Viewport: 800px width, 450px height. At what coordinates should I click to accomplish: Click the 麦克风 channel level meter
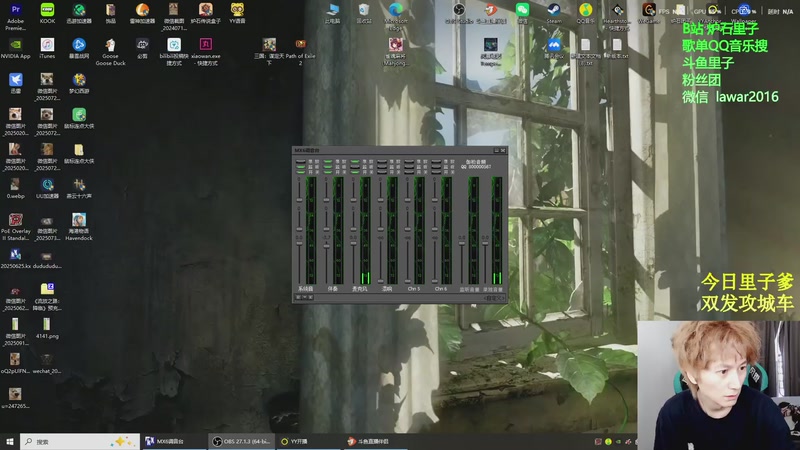click(x=365, y=230)
